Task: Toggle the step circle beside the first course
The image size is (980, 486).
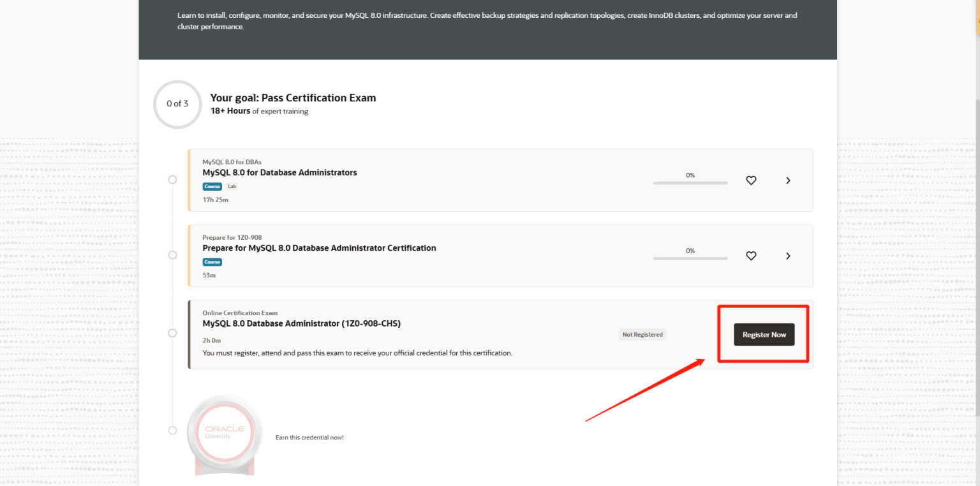Action: (172, 179)
